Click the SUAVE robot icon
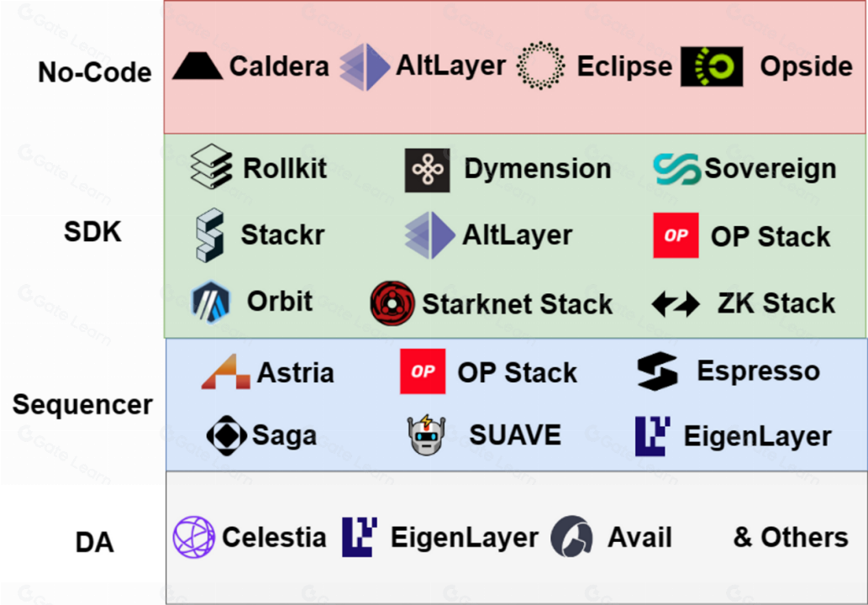This screenshot has width=868, height=605. point(427,435)
